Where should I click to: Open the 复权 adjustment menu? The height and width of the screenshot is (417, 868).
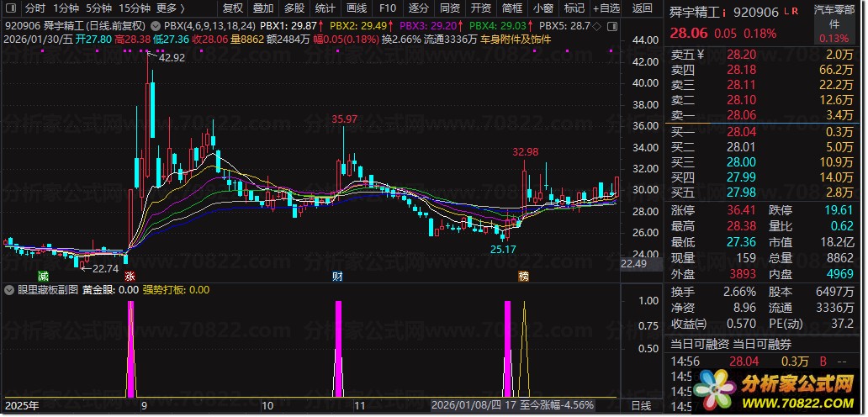pyautogui.click(x=232, y=8)
